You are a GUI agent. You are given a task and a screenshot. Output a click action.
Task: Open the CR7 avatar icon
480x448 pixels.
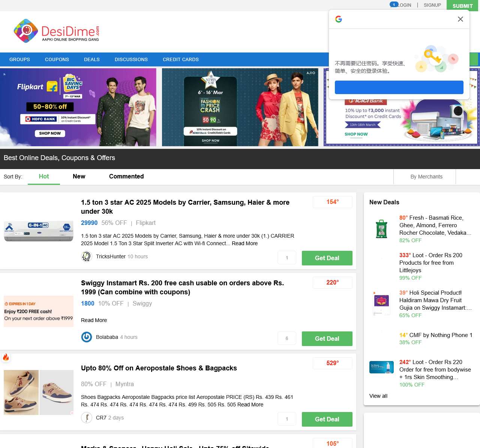pyautogui.click(x=87, y=418)
